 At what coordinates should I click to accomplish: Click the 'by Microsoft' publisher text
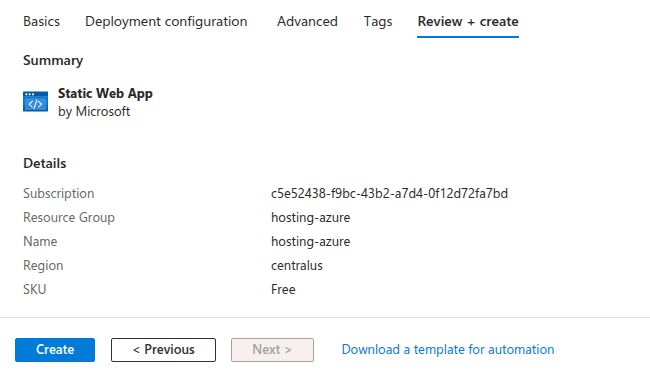click(94, 112)
